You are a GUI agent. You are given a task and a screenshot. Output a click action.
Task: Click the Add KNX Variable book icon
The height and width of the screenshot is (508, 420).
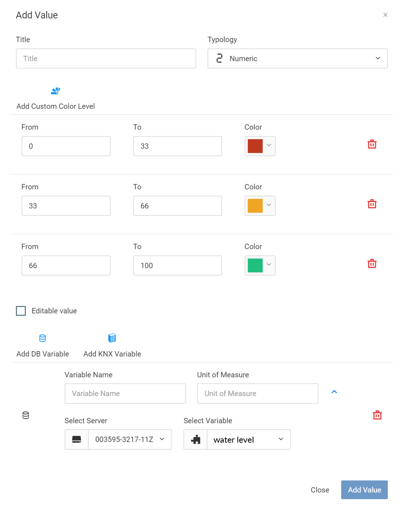coord(112,338)
